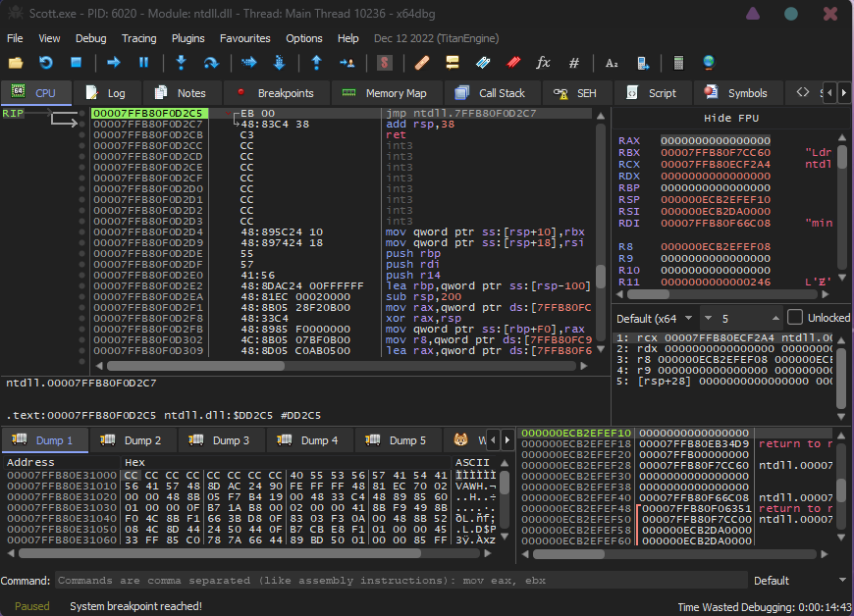Open the Plugins menu
Screen dimensions: 854x616
click(187, 38)
